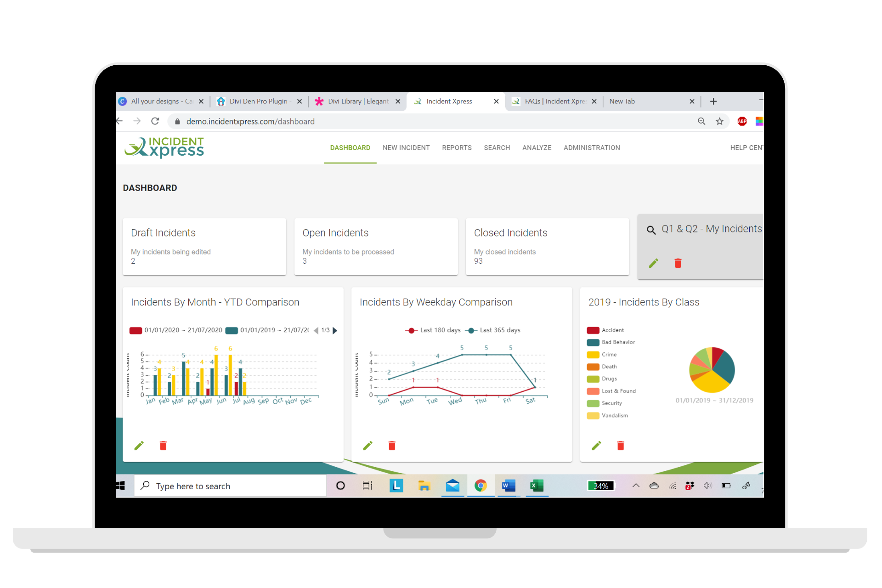The width and height of the screenshot is (882, 588).
Task: Click trash icon on Q1 & Q2 My Incidents card
Action: pyautogui.click(x=678, y=263)
